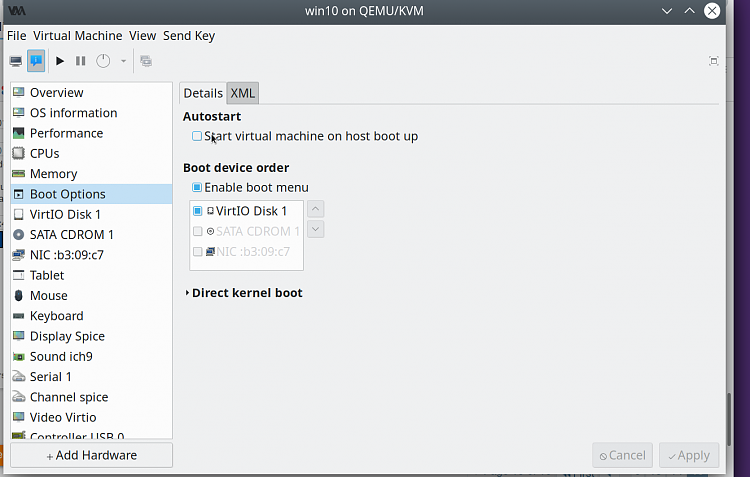
Task: Open the File menu
Action: pyautogui.click(x=17, y=36)
